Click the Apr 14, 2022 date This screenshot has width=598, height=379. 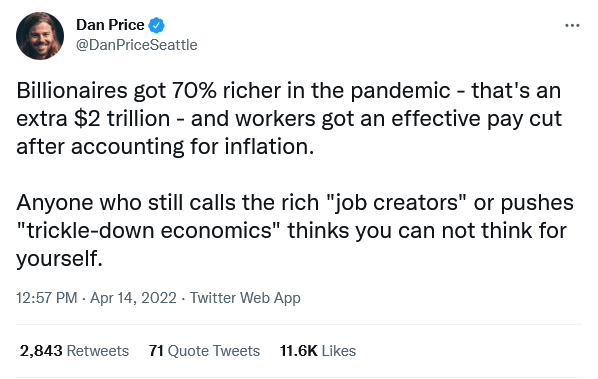pyautogui.click(x=133, y=298)
